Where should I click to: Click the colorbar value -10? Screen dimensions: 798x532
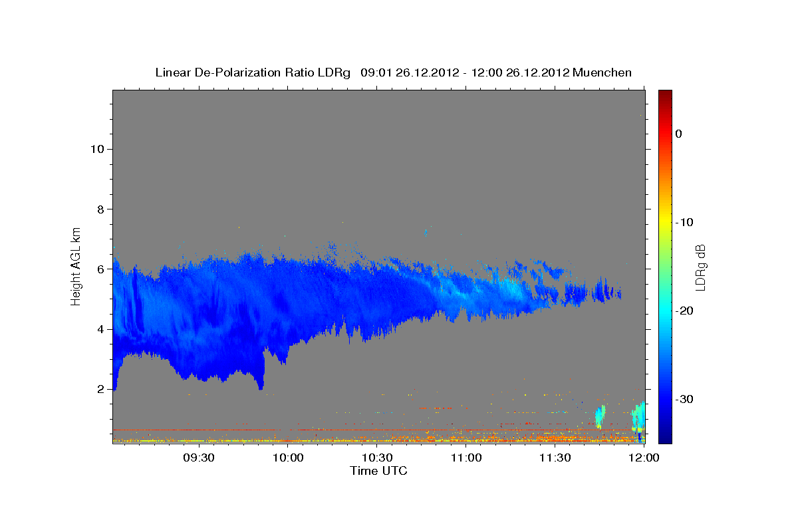point(684,222)
